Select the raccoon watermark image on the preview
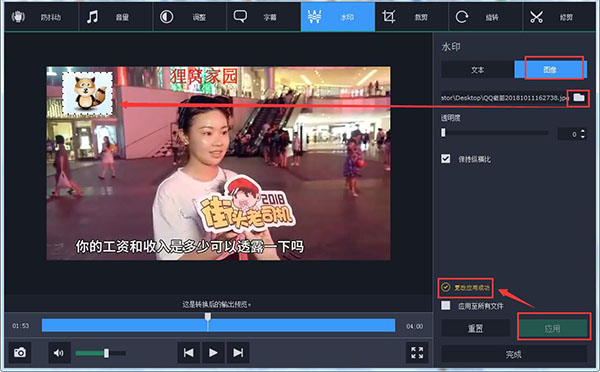Image resolution: width=600 pixels, height=372 pixels. [88, 94]
